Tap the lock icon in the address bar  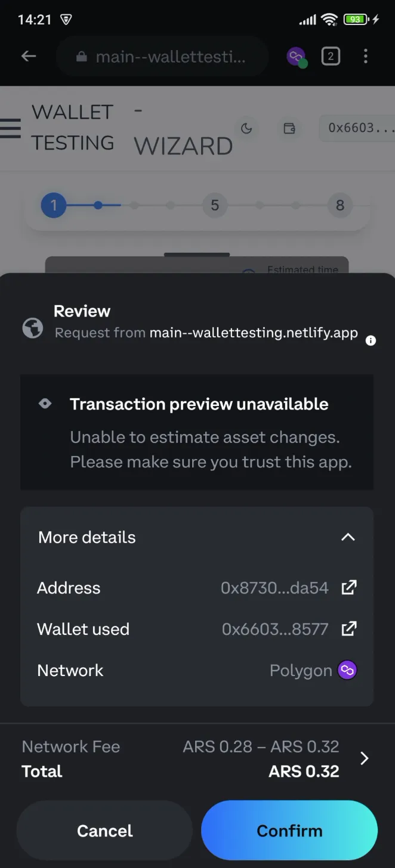(80, 56)
